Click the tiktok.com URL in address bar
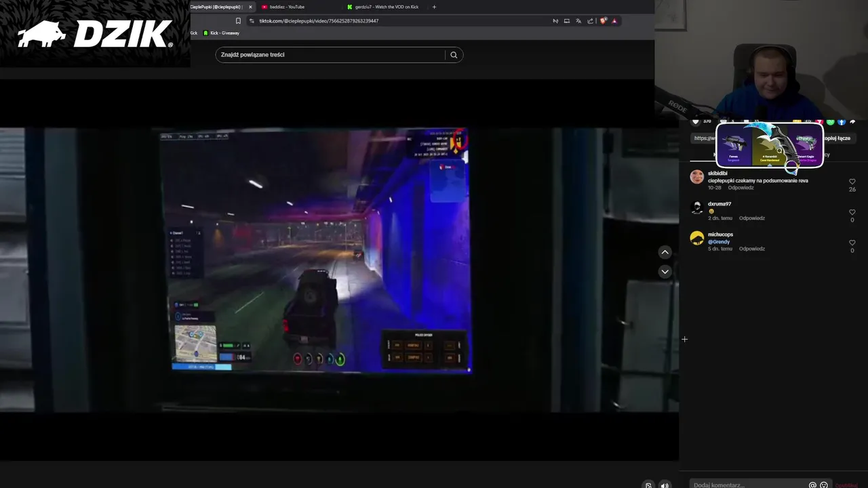Screen dimensions: 868x488 [319, 21]
